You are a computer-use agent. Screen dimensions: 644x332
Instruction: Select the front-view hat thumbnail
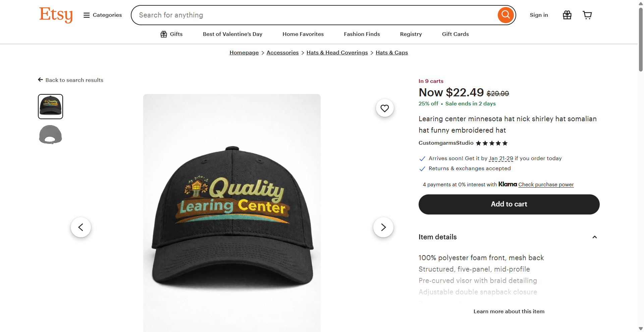[50, 107]
